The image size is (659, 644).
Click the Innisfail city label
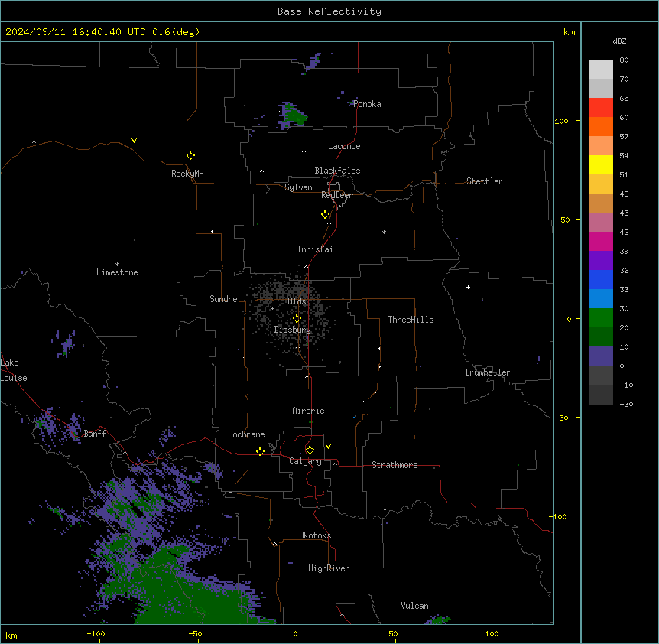pos(317,249)
